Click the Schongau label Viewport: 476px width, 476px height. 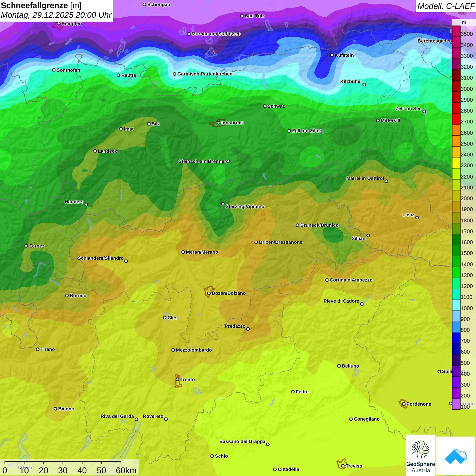point(159,4)
